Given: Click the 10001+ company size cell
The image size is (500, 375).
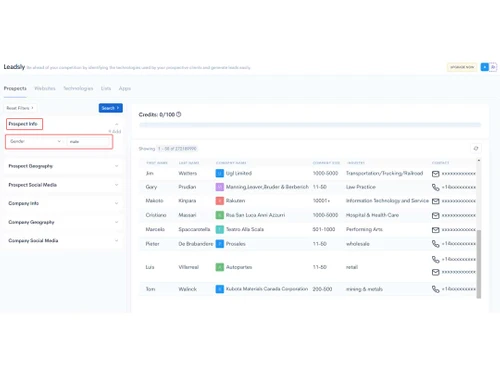Looking at the screenshot, I should pos(321,201).
